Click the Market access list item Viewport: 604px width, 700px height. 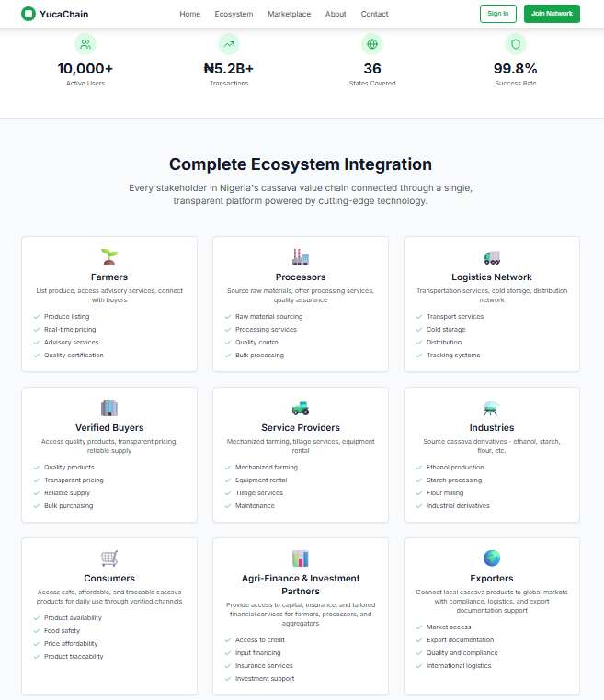tap(449, 627)
